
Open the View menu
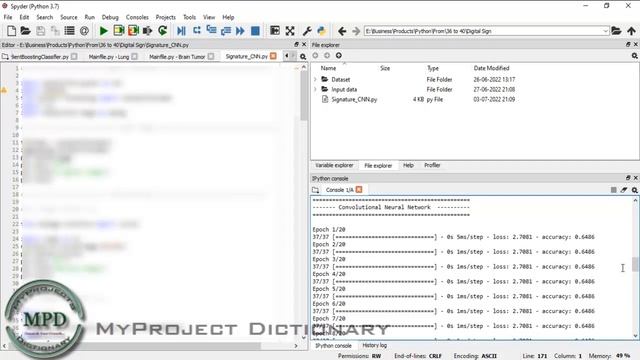tap(209, 17)
